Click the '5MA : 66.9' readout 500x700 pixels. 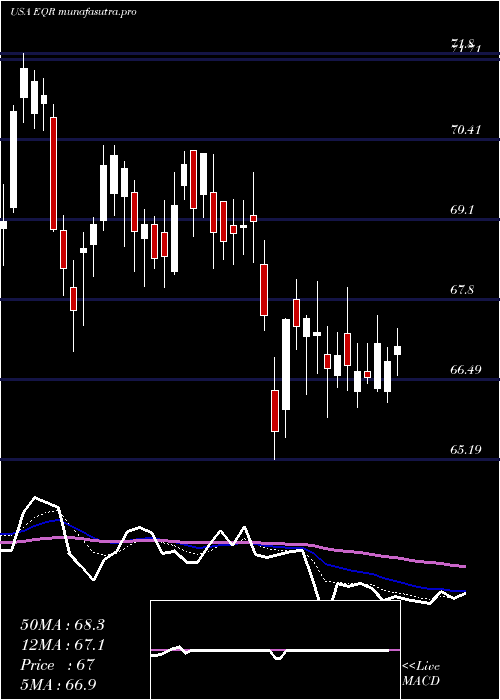coord(59,685)
